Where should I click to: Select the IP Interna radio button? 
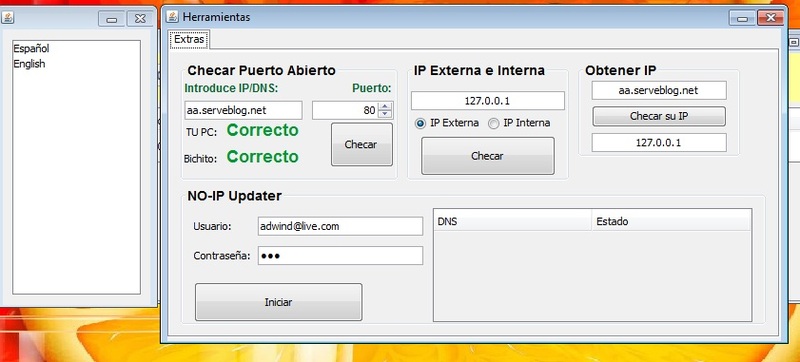[493, 123]
